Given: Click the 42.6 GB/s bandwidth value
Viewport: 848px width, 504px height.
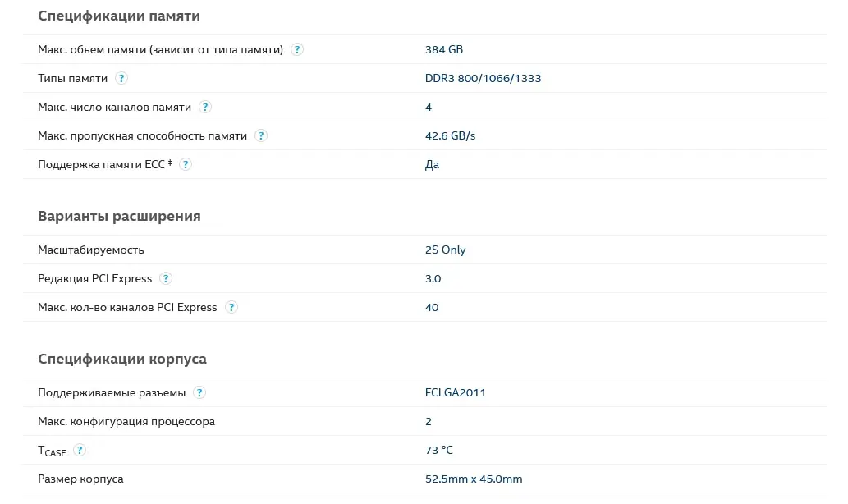Looking at the screenshot, I should point(450,135).
